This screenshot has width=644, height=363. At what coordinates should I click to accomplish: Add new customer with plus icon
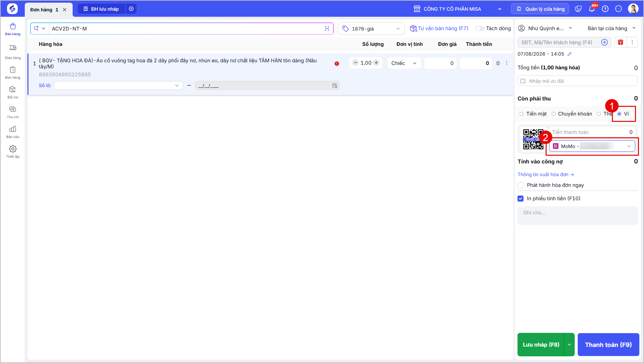[x=605, y=42]
